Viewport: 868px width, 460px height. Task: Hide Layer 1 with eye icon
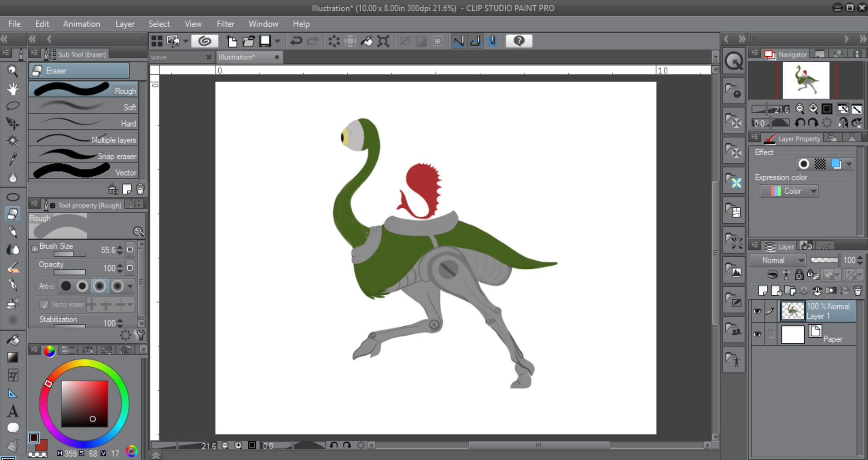click(x=757, y=311)
